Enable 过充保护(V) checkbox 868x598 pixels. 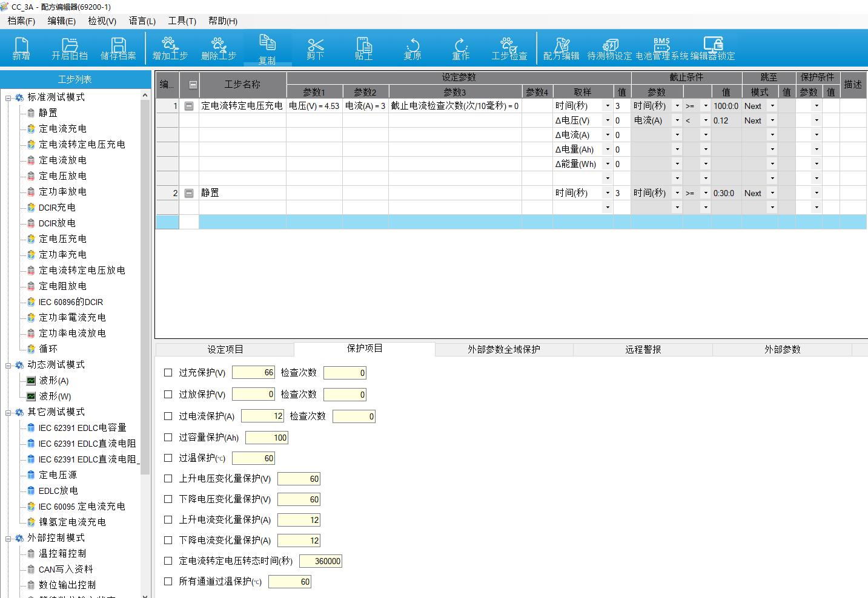[x=168, y=373]
